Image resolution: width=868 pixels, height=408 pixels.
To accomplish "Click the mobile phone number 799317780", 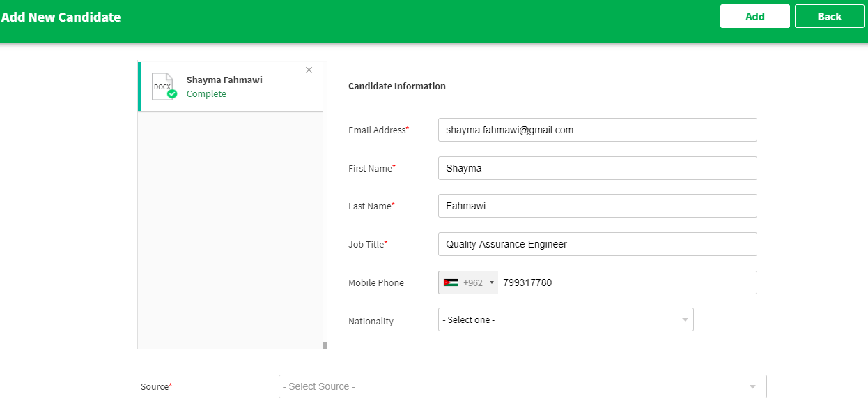I will pyautogui.click(x=527, y=282).
